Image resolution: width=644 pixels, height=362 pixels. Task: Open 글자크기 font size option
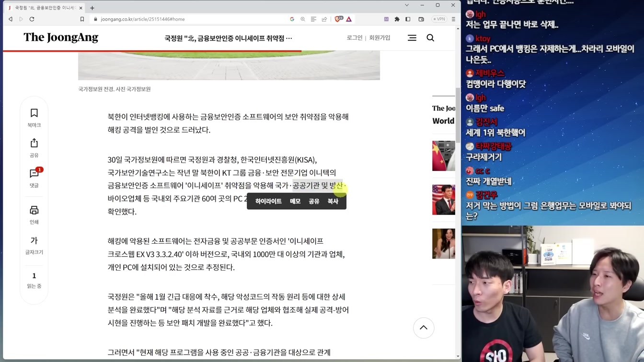point(34,245)
